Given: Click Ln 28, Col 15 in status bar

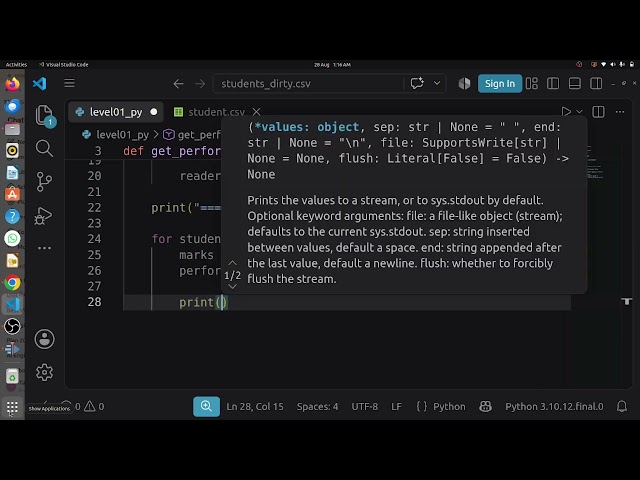Looking at the screenshot, I should [x=255, y=407].
